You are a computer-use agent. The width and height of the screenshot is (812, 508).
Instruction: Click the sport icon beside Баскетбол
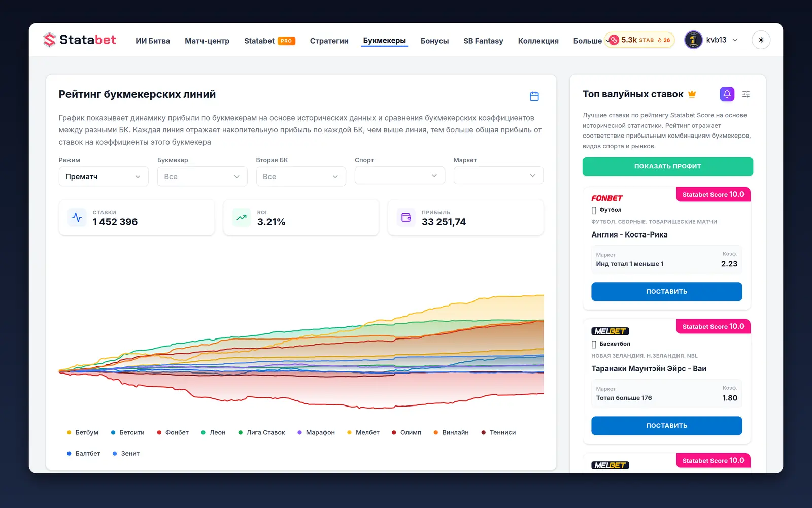pyautogui.click(x=594, y=344)
